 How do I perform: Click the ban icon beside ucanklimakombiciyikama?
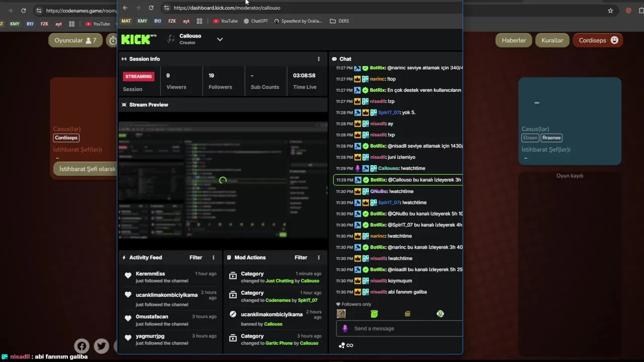point(232,314)
